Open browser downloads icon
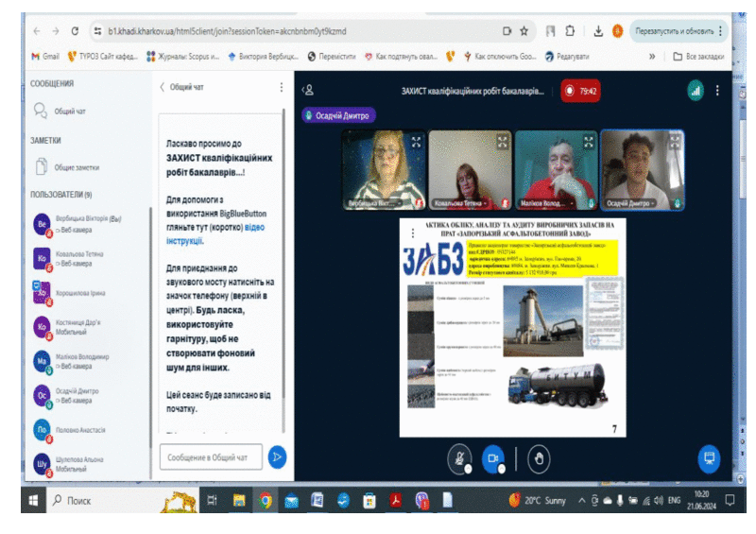The width and height of the screenshot is (756, 534). pyautogui.click(x=598, y=31)
